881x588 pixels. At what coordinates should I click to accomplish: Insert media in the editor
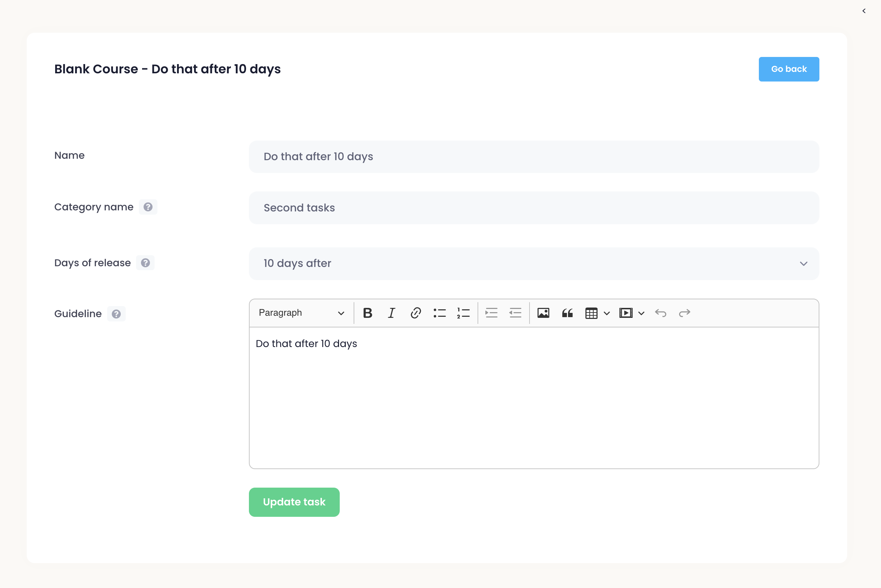[625, 313]
